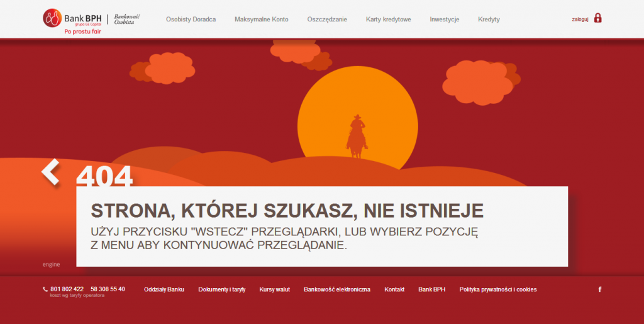Click the phone icon in footer
The image size is (644, 324).
click(45, 289)
